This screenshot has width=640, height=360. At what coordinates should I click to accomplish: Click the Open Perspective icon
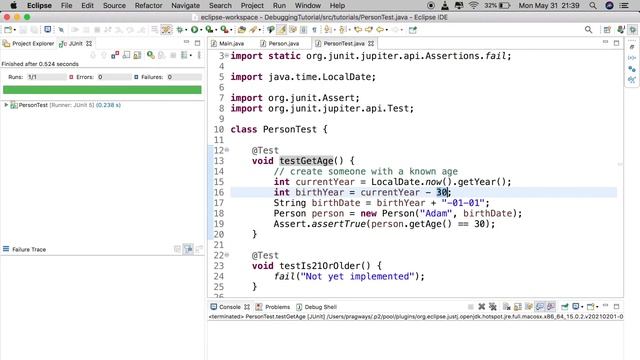click(x=607, y=30)
